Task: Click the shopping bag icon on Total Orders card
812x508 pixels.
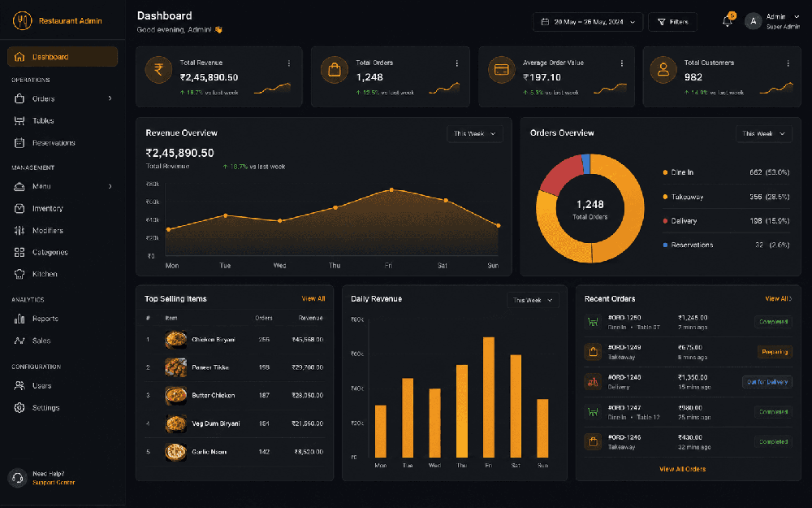Action: point(335,69)
